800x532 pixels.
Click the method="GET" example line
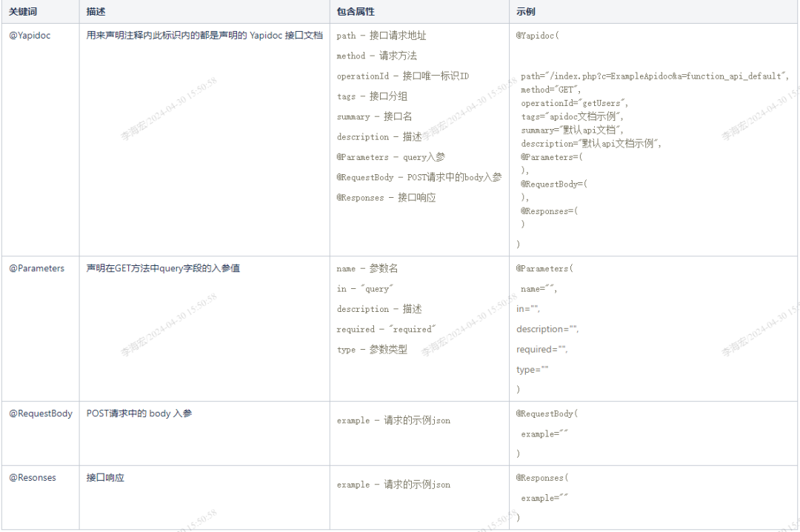551,90
